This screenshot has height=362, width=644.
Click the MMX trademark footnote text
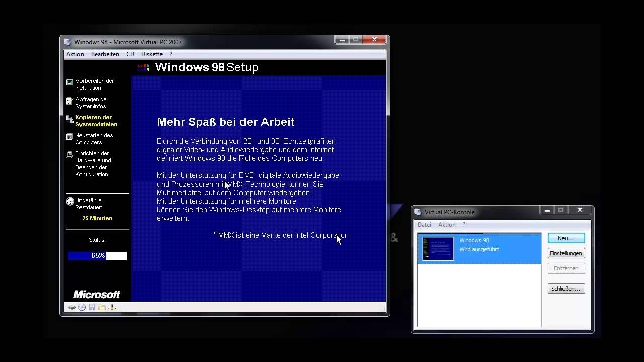(281, 235)
